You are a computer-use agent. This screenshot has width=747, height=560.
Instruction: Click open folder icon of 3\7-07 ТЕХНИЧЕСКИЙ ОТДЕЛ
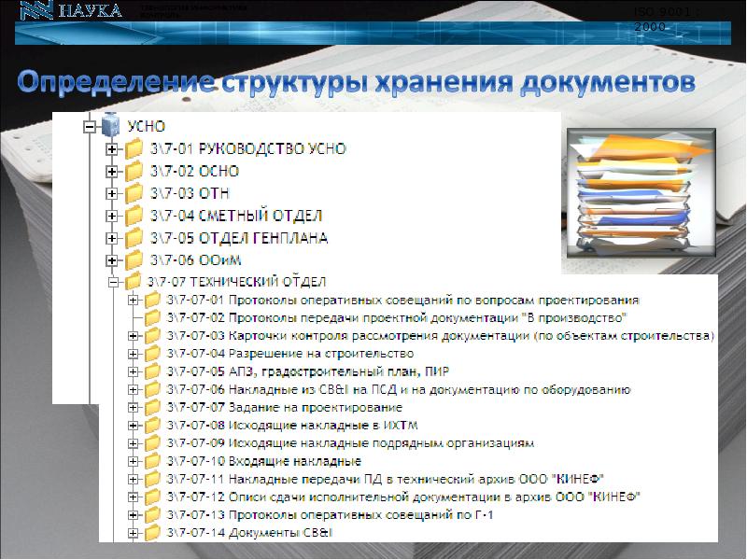[133, 282]
